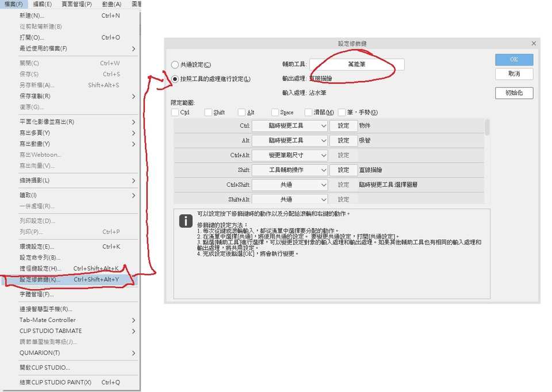Enable the Ctrl checkbox under 限定範圍
This screenshot has height=392, width=552.
(175, 112)
